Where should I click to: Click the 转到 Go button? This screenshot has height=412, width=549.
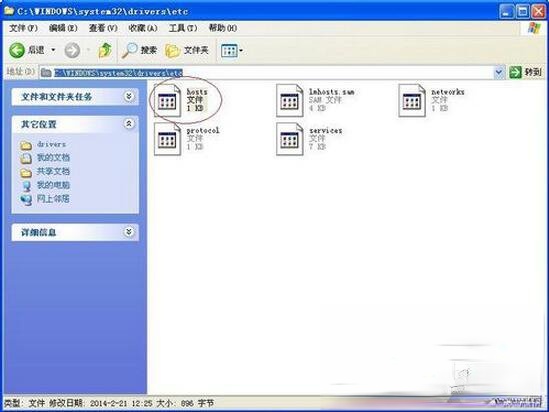(525, 72)
